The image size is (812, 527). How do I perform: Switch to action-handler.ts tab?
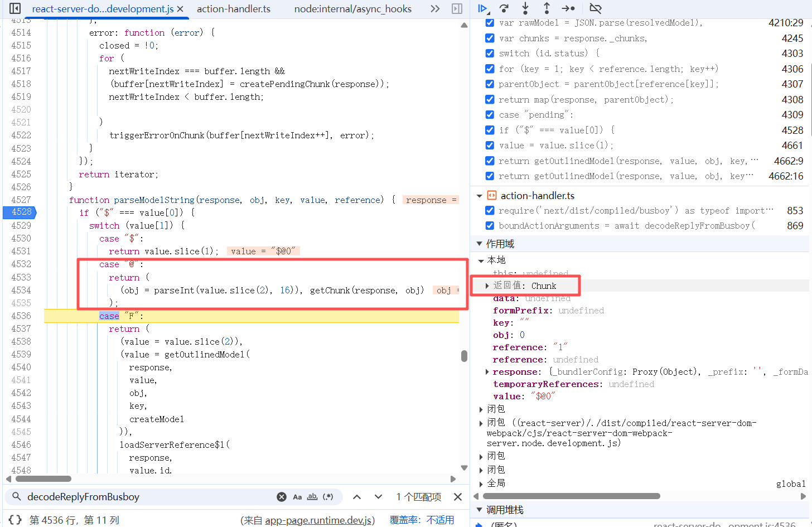click(234, 9)
